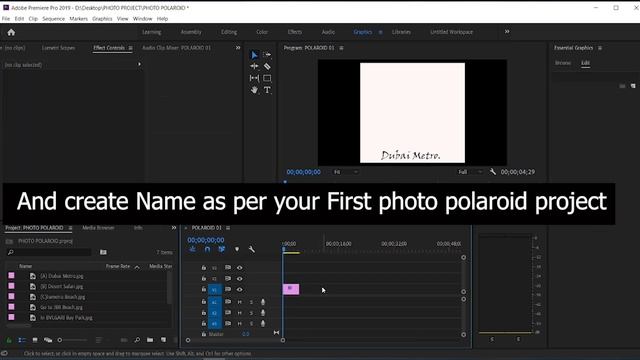Viewport: 640px width, 360px height.
Task: Select the Slip tool
Action: (x=254, y=78)
